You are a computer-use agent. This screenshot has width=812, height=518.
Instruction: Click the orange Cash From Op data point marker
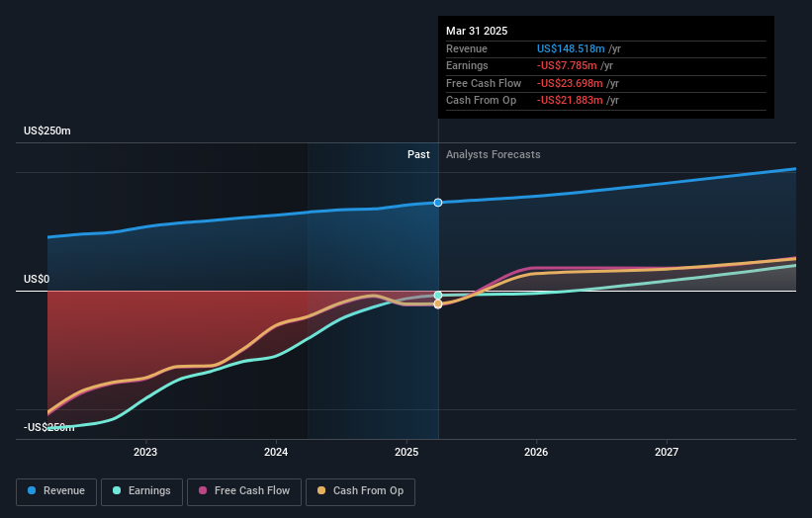pos(438,303)
